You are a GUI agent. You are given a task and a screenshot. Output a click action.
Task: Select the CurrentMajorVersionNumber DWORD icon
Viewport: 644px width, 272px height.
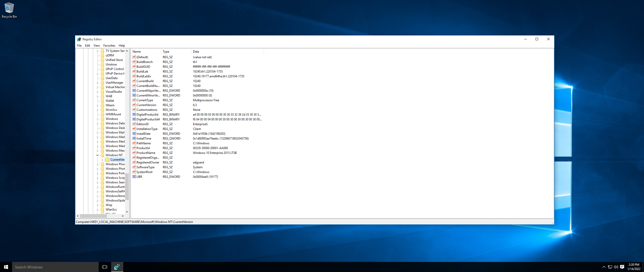[x=134, y=90]
